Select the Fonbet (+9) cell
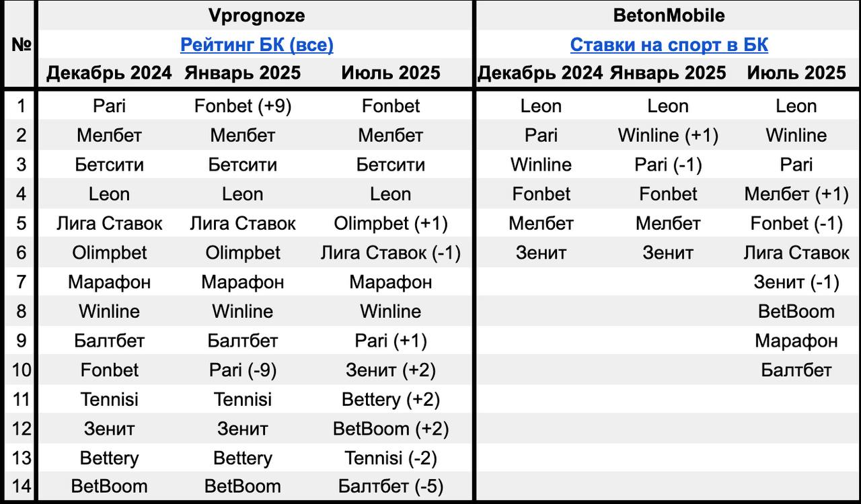 point(243,106)
